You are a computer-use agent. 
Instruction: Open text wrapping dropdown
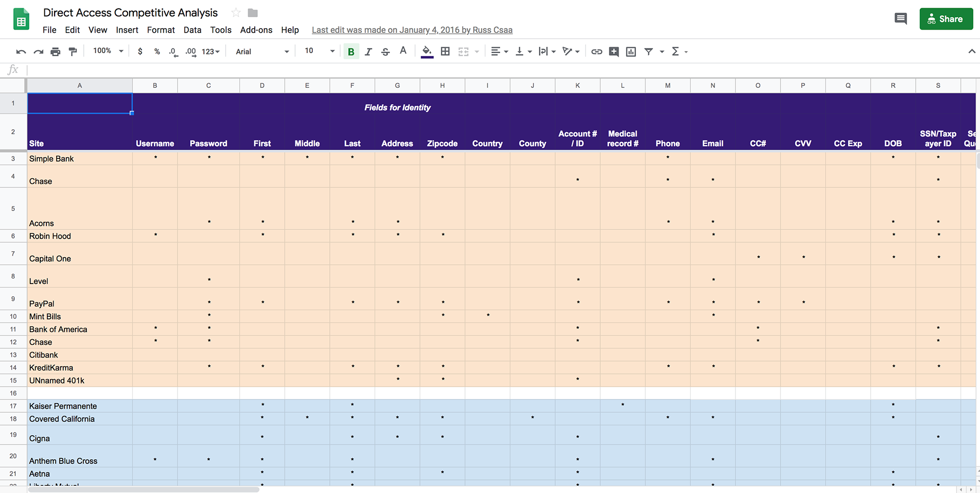click(547, 52)
